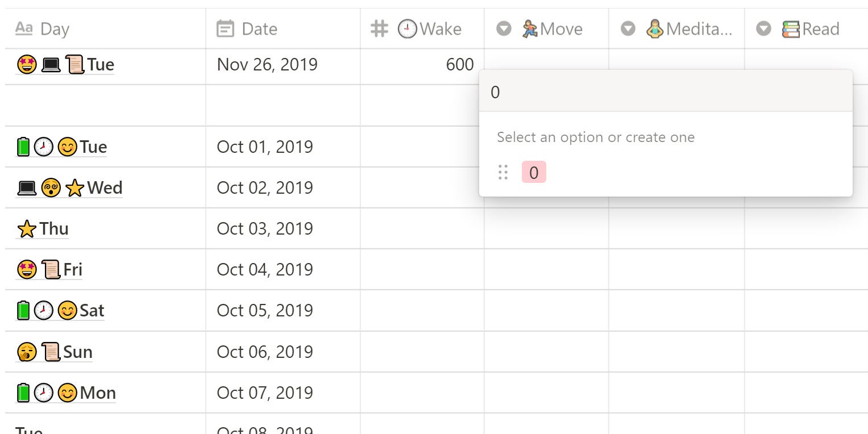Click the running person icon in Move header
The height and width of the screenshot is (434, 868).
530,29
